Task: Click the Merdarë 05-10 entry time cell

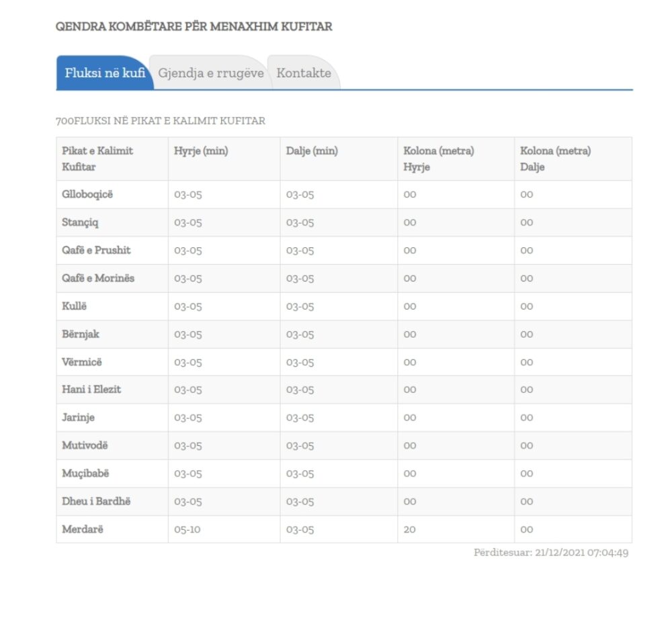Action: [187, 529]
